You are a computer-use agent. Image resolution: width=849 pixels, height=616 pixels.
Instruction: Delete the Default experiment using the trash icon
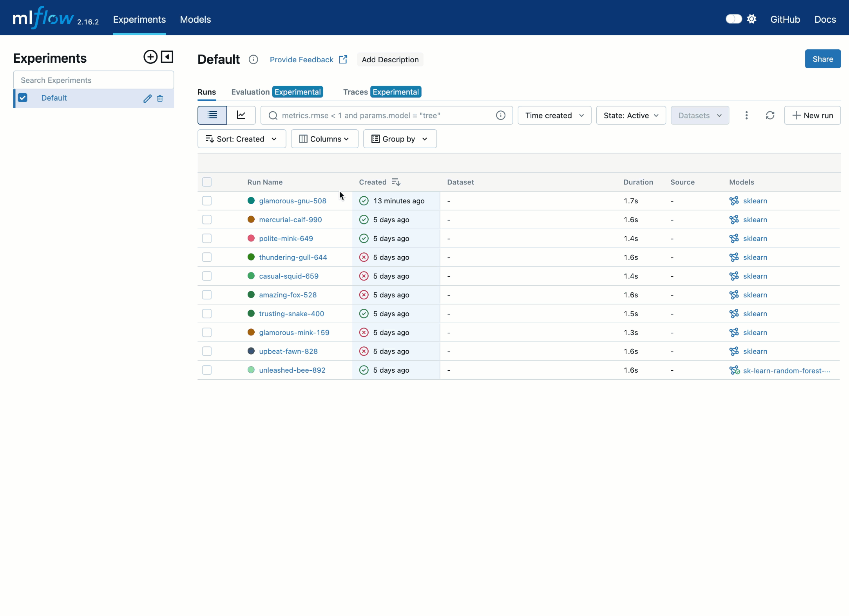click(x=160, y=98)
